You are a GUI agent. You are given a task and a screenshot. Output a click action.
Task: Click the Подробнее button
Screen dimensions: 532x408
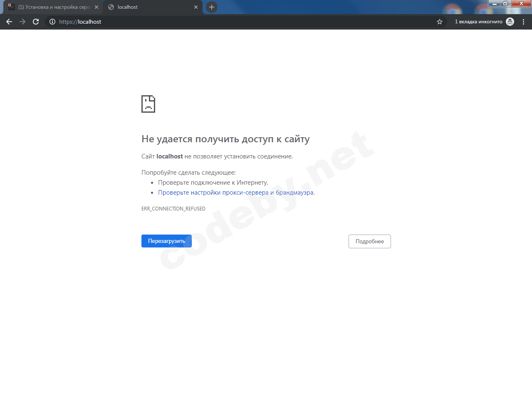370,242
